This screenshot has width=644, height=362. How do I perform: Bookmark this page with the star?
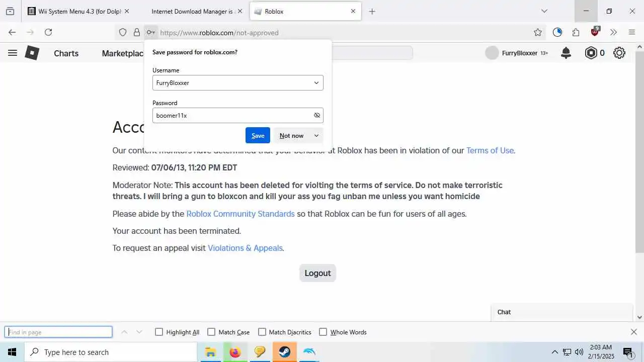click(x=538, y=32)
